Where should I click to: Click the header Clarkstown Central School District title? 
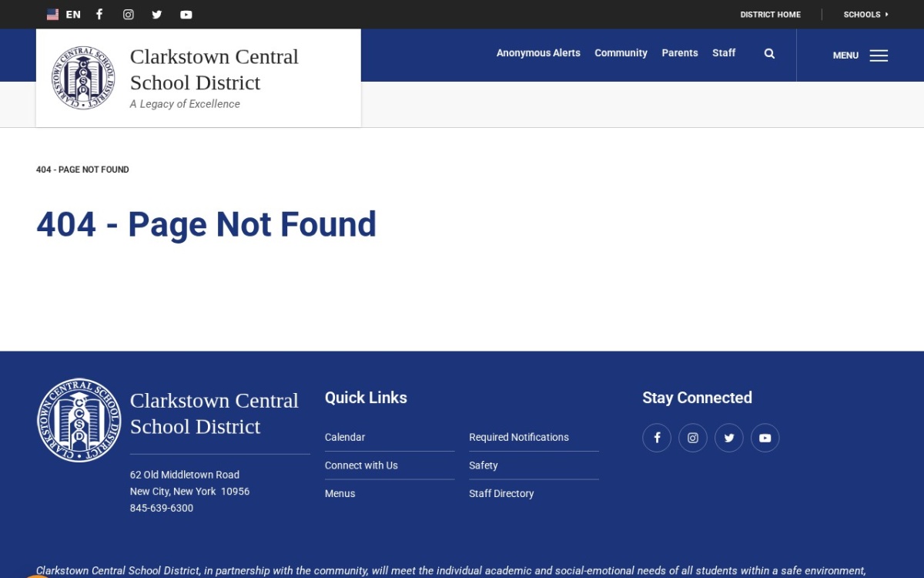pyautogui.click(x=214, y=69)
